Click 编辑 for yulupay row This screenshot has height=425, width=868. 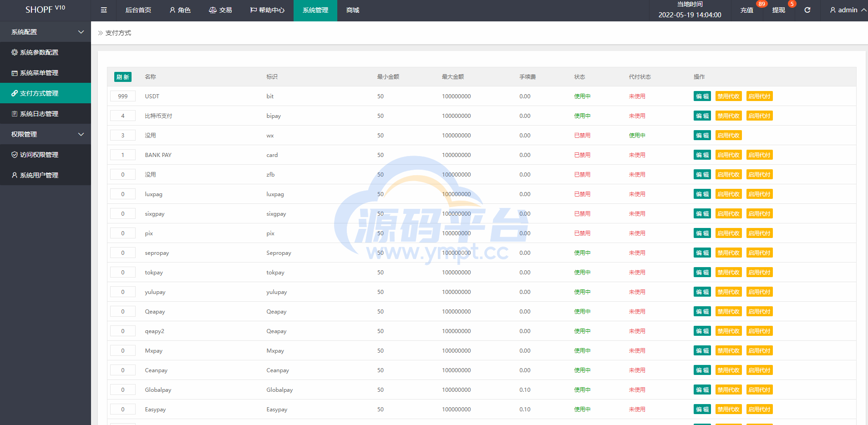click(702, 292)
